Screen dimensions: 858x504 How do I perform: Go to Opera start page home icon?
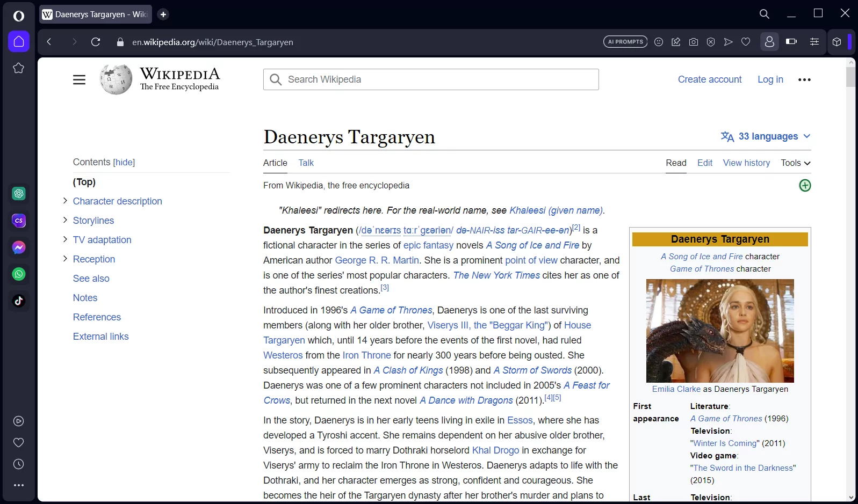19,41
